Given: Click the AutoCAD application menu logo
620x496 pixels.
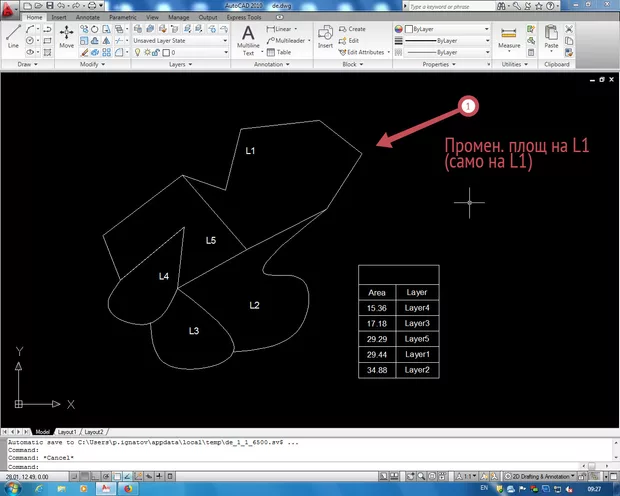Looking at the screenshot, I should click(x=10, y=8).
